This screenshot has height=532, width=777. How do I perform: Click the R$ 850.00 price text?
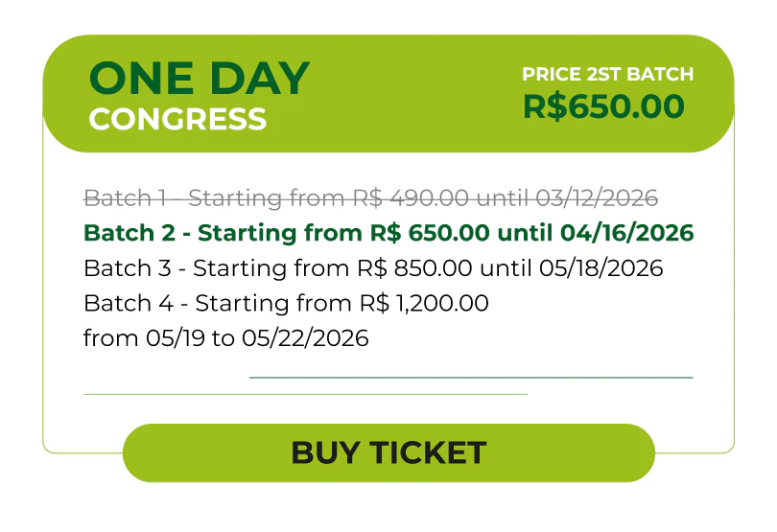(416, 268)
